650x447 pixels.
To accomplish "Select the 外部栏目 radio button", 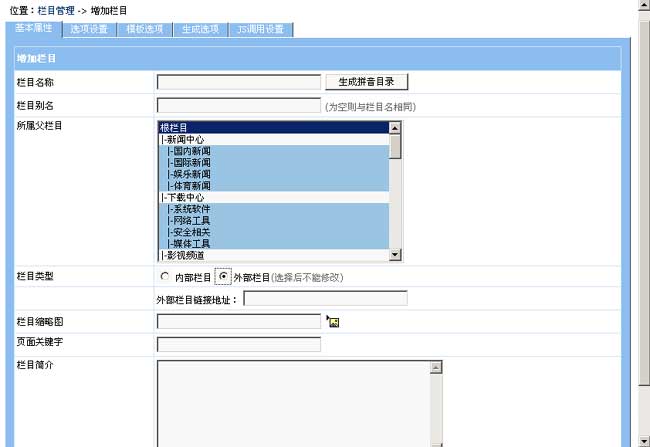I will pos(224,276).
